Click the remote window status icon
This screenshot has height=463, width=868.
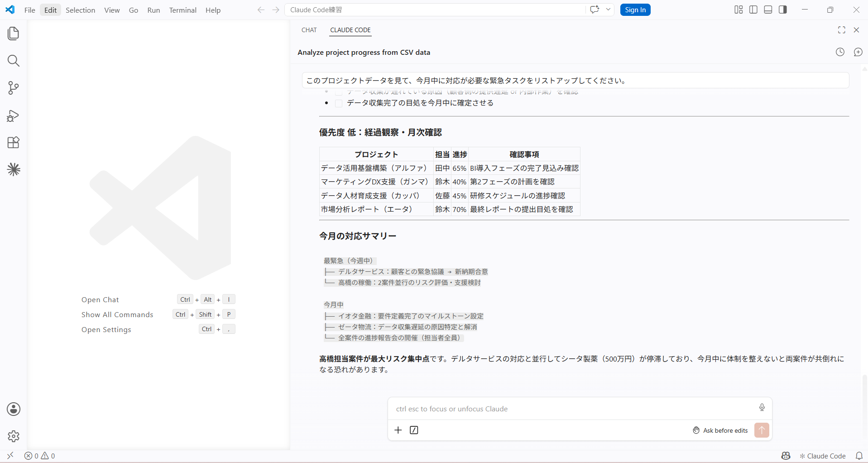coord(10,456)
